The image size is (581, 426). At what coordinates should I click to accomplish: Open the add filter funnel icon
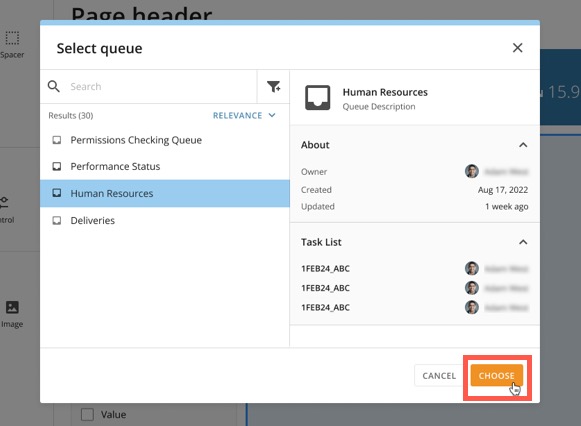pos(273,86)
